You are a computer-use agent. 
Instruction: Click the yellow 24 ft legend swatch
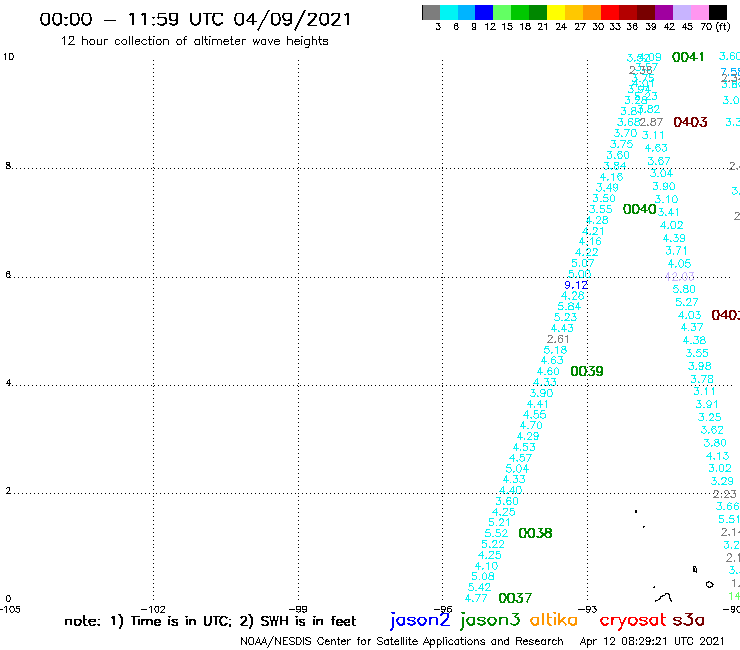coord(556,12)
